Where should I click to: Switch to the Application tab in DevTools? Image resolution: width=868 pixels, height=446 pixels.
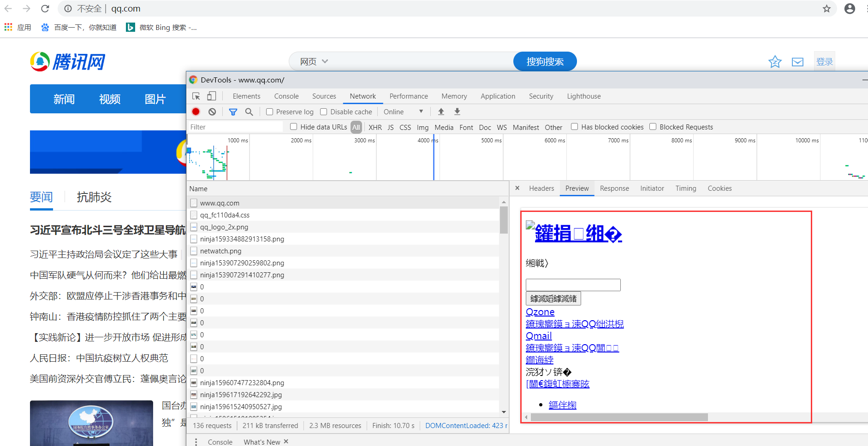[x=498, y=96]
